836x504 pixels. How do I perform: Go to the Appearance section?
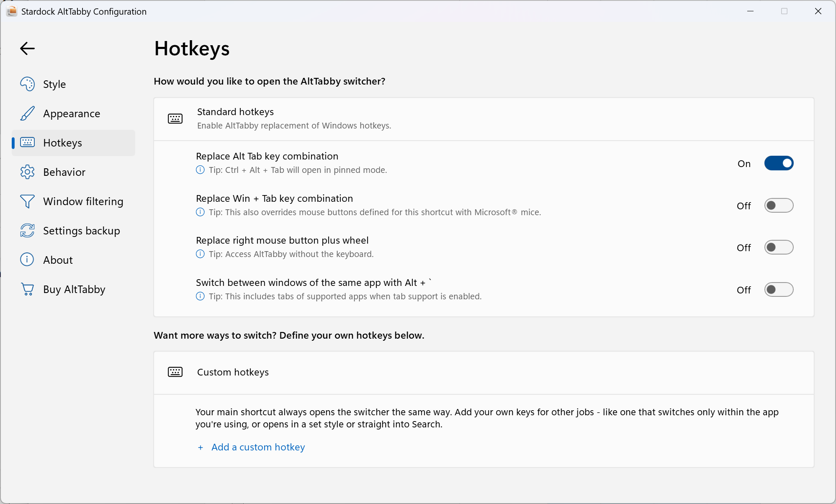point(73,113)
